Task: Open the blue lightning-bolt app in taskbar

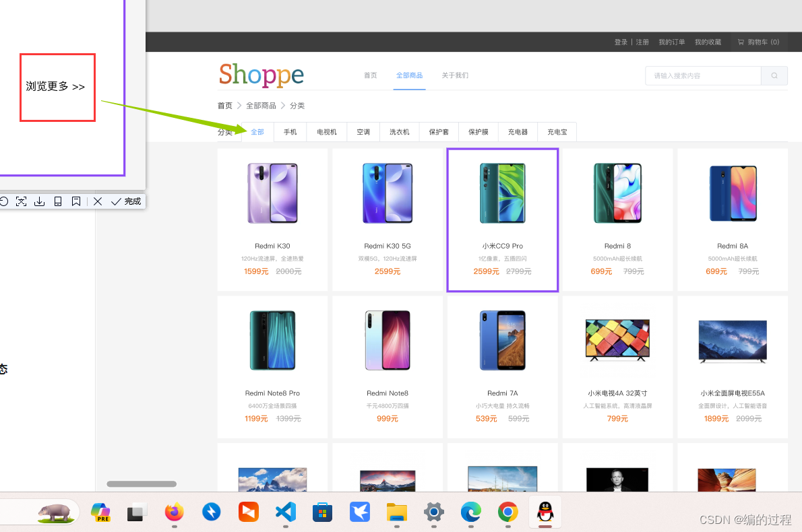Action: tap(211, 512)
